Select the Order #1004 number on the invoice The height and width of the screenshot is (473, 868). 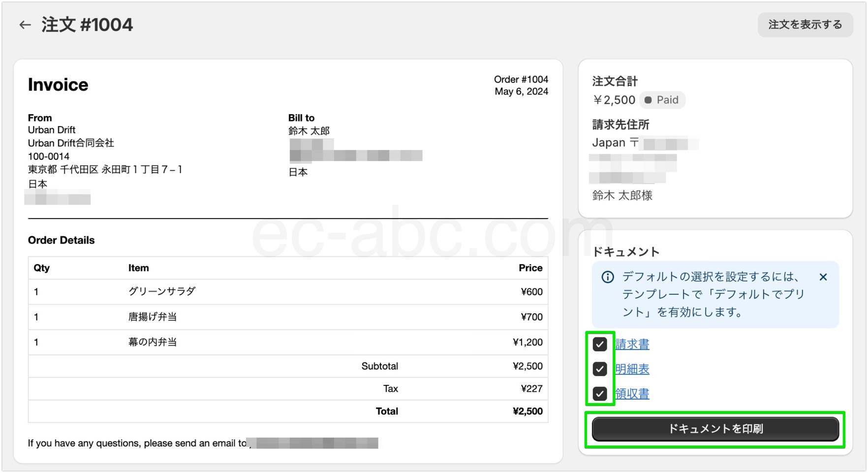522,79
